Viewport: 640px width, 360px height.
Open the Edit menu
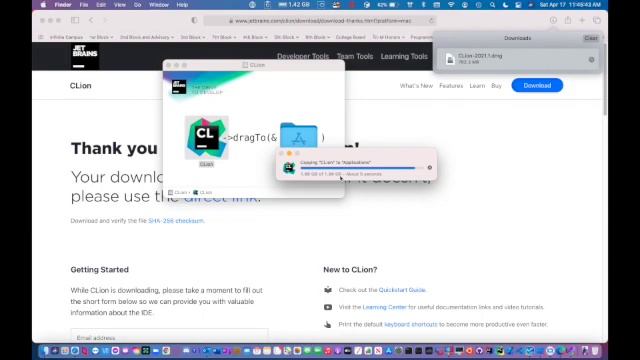(x=101, y=5)
